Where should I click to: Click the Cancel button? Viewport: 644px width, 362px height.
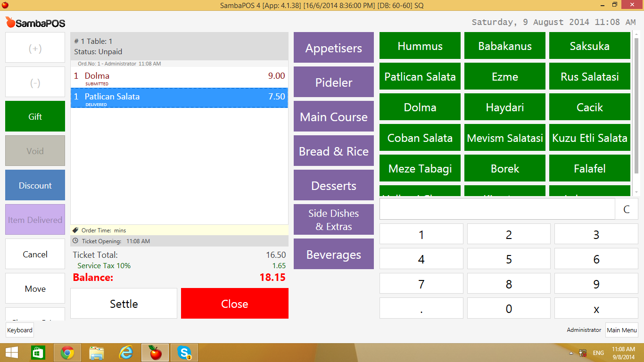pos(35,254)
